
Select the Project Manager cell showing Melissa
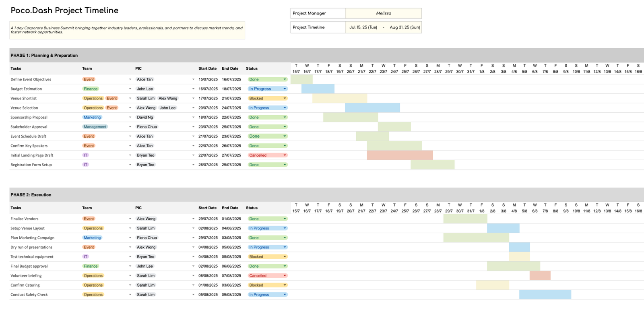(383, 13)
